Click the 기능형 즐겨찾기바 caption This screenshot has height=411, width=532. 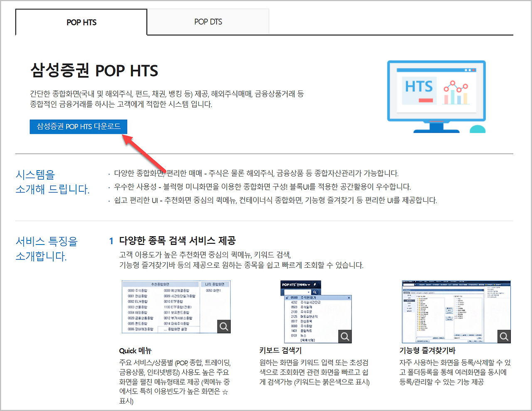pos(428,351)
